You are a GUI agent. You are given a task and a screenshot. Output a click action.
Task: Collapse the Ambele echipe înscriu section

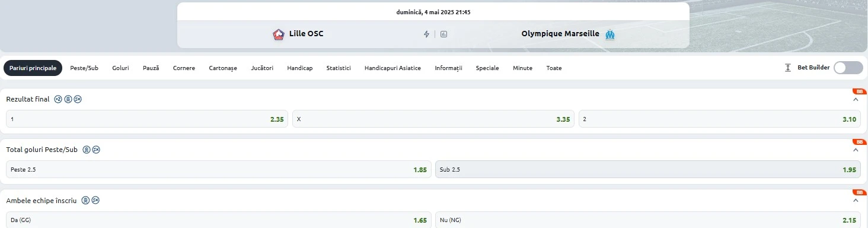coord(856,201)
